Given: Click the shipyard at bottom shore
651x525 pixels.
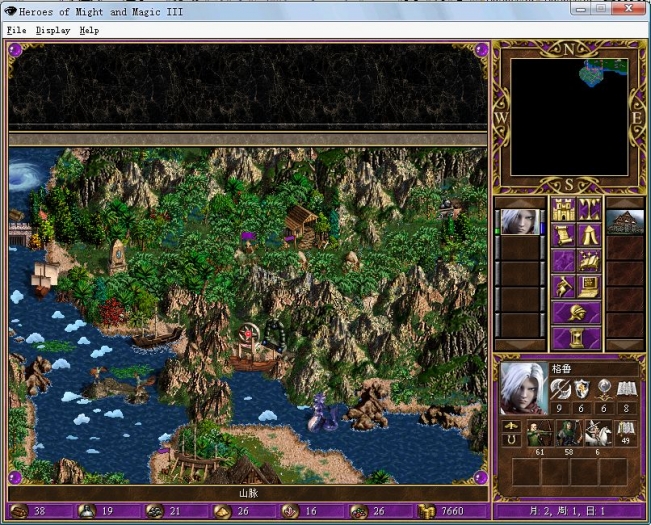Looking at the screenshot, I should click(x=195, y=457).
